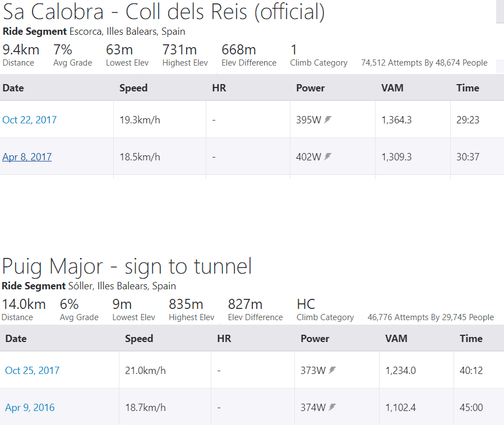This screenshot has height=425, width=504.
Task: Click the Puig Major - sign to tunnel title
Action: coord(127,266)
